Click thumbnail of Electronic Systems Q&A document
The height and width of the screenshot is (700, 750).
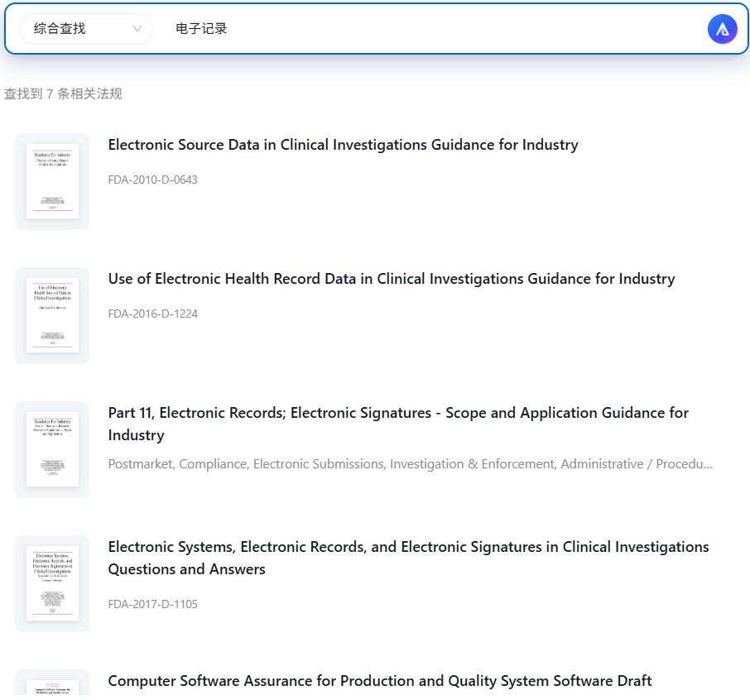point(52,583)
